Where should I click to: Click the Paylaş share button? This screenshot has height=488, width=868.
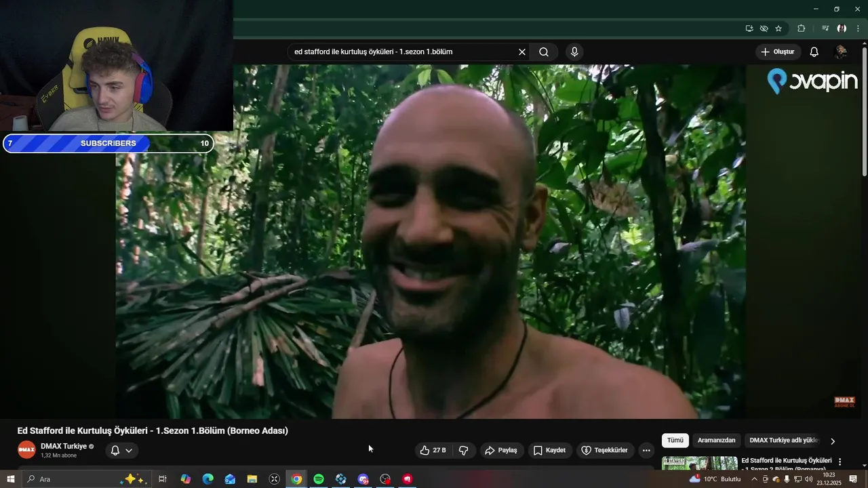coord(502,450)
